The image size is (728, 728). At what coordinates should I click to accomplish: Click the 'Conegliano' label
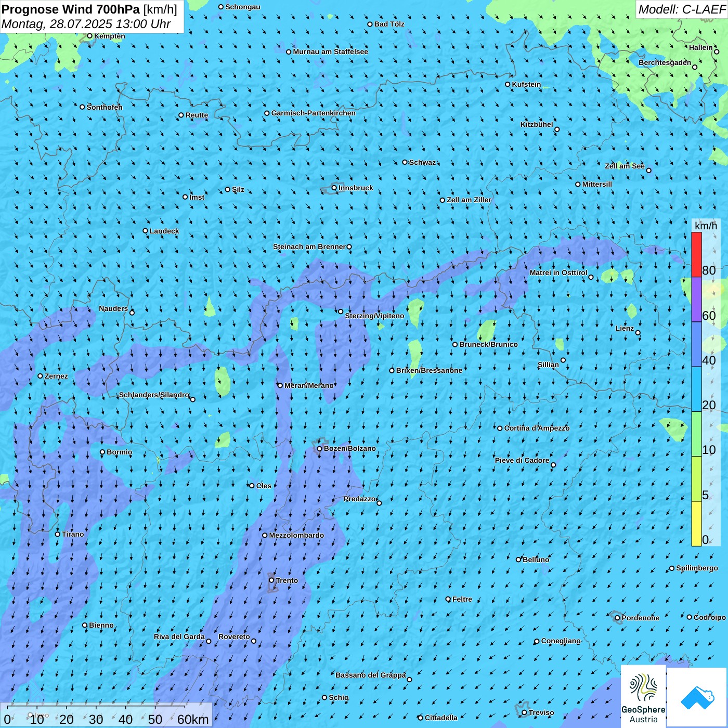561,641
